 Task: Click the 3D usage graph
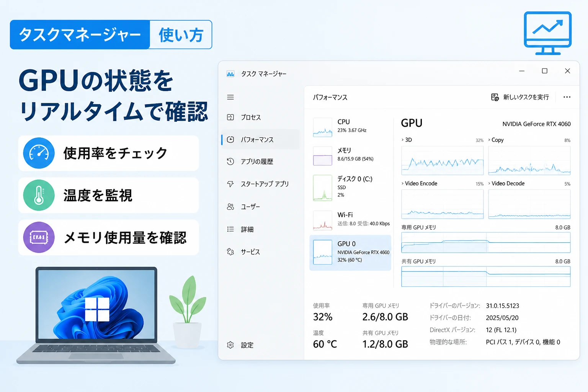click(442, 160)
